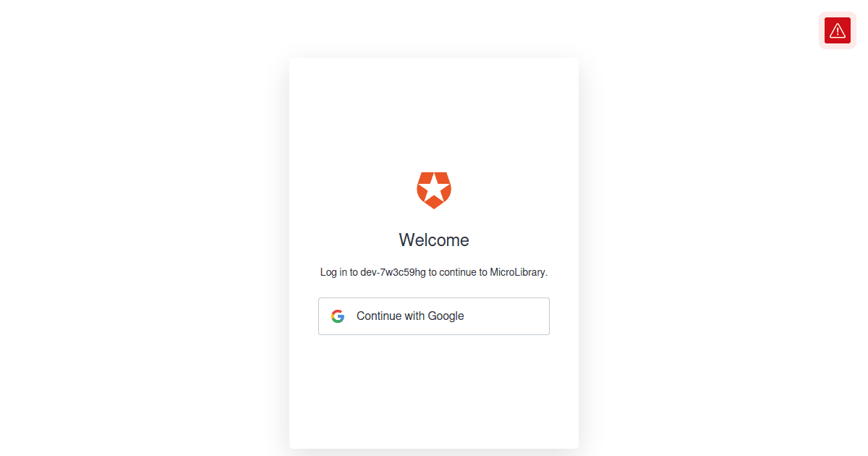Click the red warning triangle icon

pos(838,30)
